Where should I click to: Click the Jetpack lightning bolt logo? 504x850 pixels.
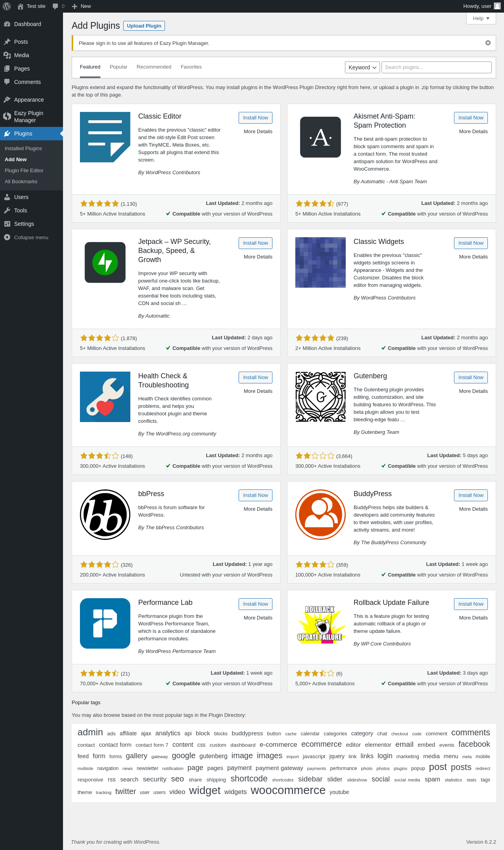pyautogui.click(x=105, y=262)
